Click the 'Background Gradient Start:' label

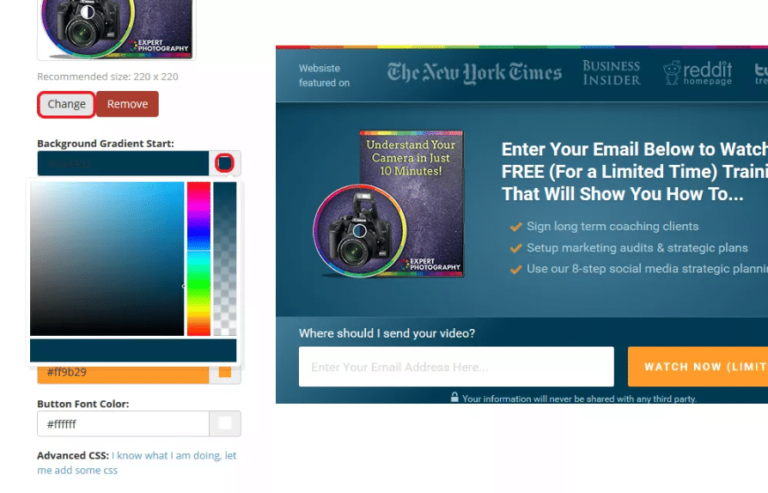tap(106, 143)
